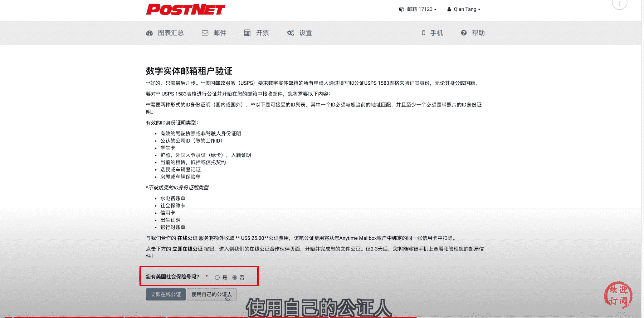
Task: Click the red 欢迎订阅 subscribe stamp
Action: point(618,295)
